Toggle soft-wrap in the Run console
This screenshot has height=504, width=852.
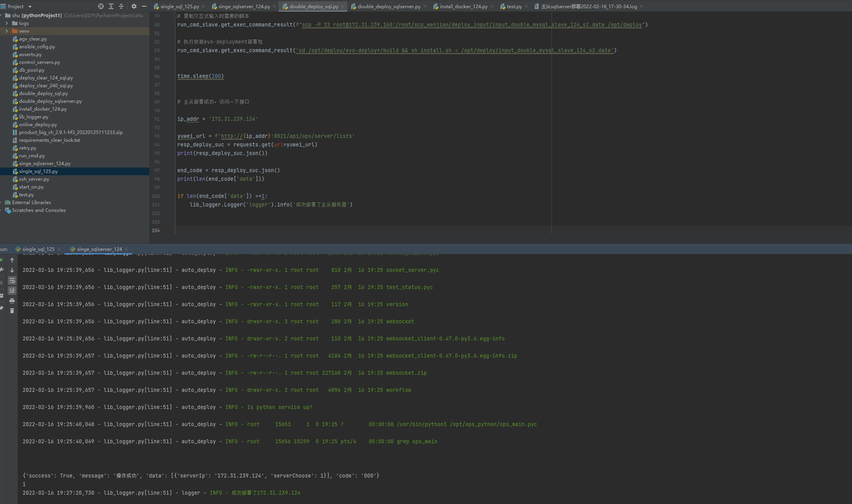[12, 280]
